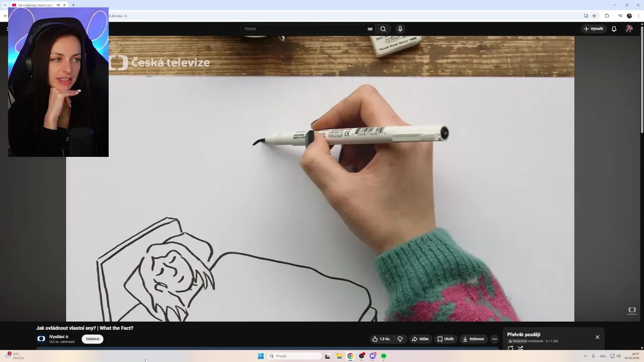Image resolution: width=644 pixels, height=362 pixels.
Task: Open the Vytvořit create menu
Action: 593,29
